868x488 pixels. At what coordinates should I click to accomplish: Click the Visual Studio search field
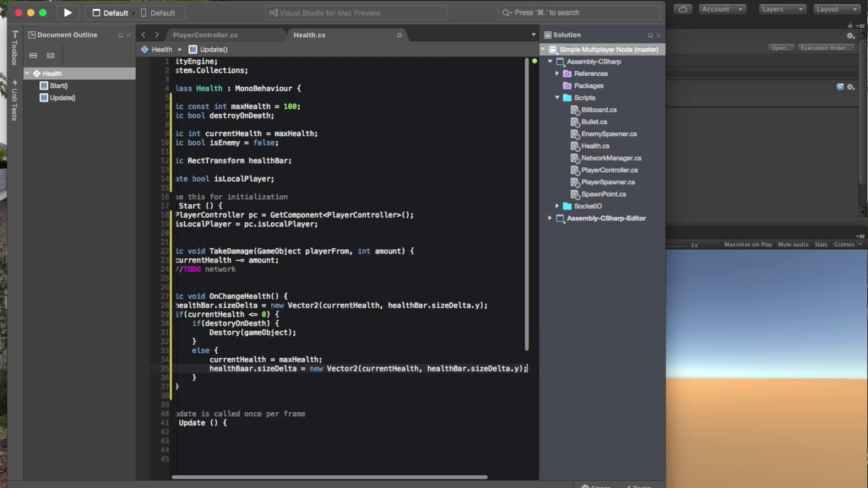pyautogui.click(x=579, y=12)
